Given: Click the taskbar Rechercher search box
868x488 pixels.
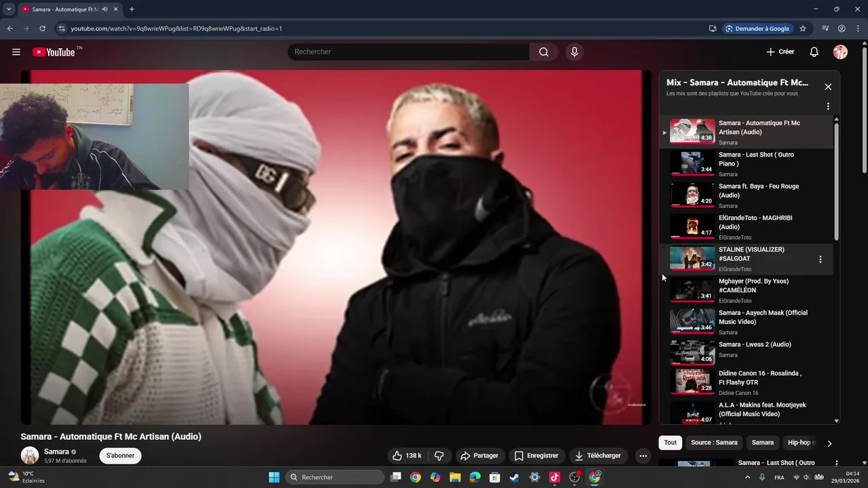Looking at the screenshot, I should point(335,477).
